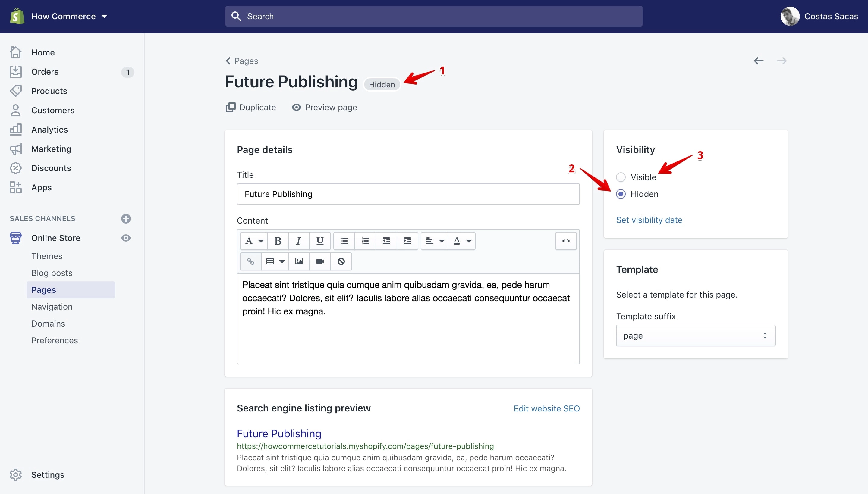868x494 pixels.
Task: Open the text alignment dropdown
Action: pyautogui.click(x=435, y=241)
